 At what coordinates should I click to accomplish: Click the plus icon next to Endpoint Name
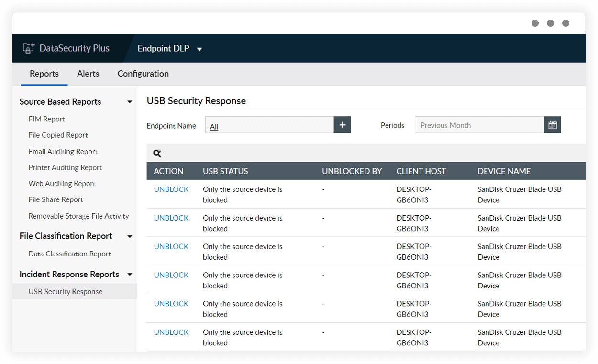(342, 124)
